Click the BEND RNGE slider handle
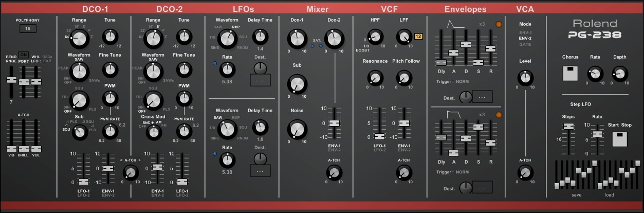Viewport: 644px width, 213px height. pyautogui.click(x=11, y=80)
